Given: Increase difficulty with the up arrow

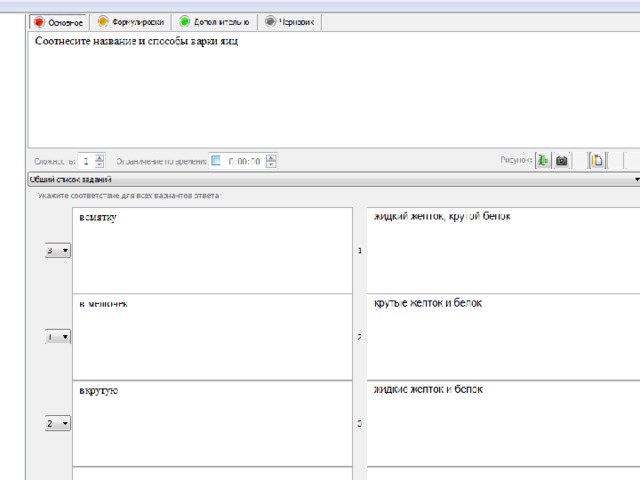Looking at the screenshot, I should point(99,157).
